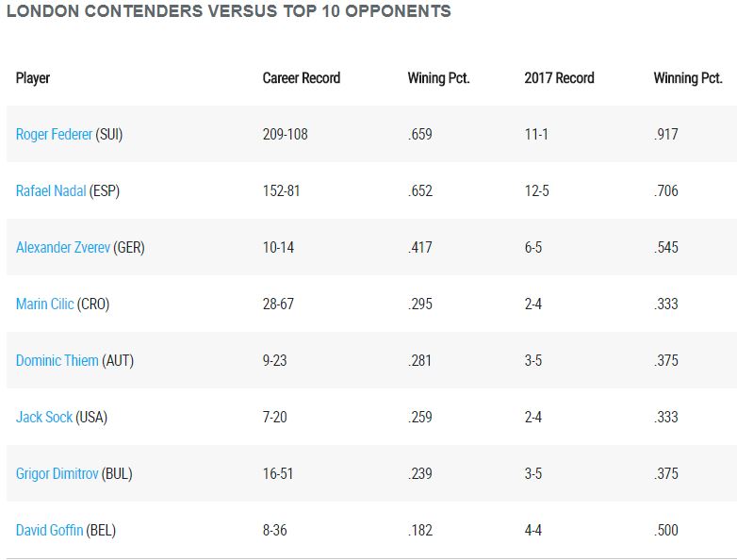Open the Roger Federer player link
The image size is (737, 560).
tap(54, 135)
